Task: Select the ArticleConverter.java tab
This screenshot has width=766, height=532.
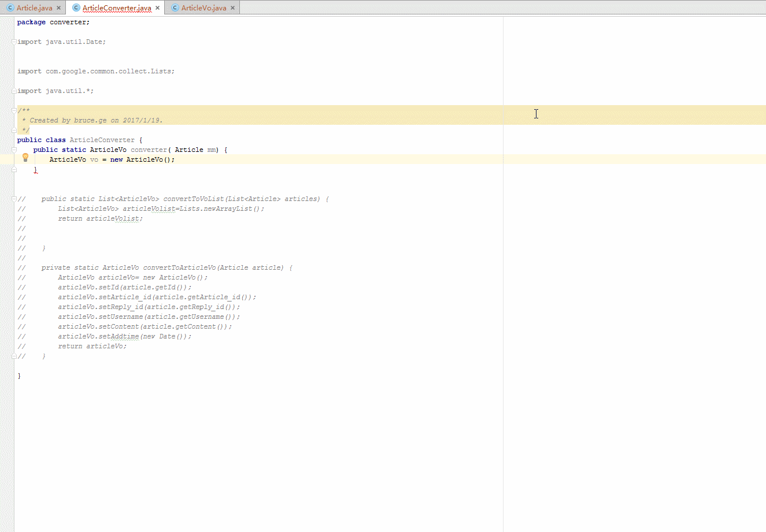Action: pos(114,8)
